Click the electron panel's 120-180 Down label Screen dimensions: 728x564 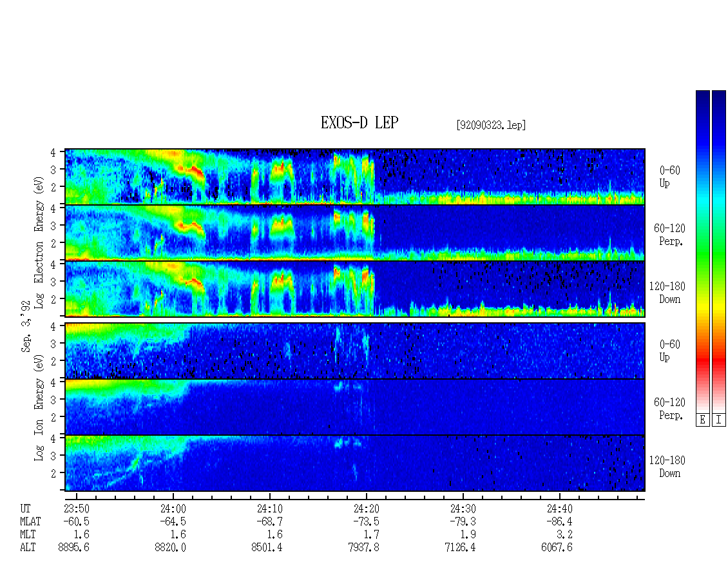click(x=667, y=293)
